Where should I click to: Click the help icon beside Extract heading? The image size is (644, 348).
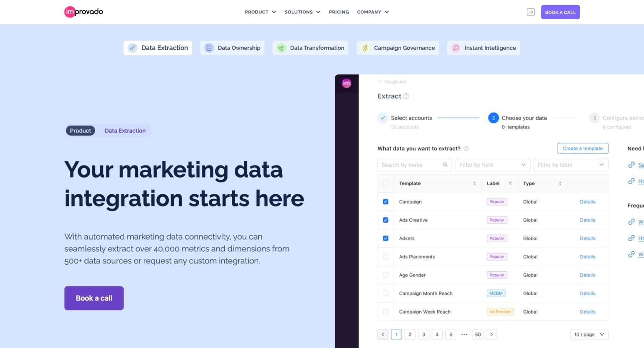point(405,96)
